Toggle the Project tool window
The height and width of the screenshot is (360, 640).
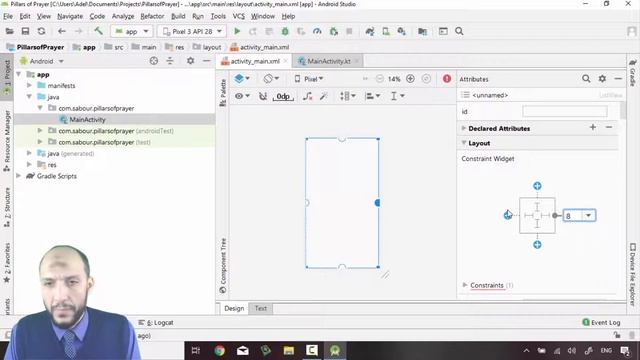click(7, 78)
